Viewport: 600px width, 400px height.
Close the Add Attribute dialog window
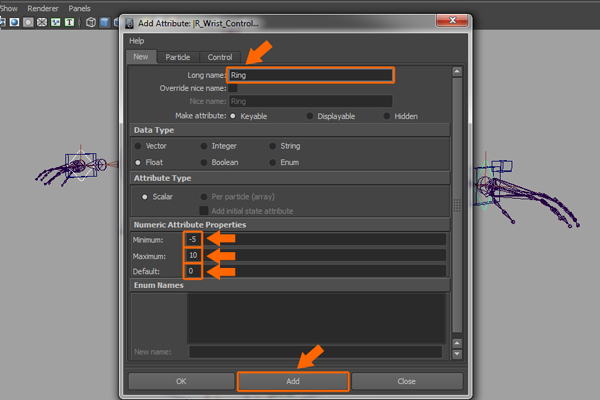tap(452, 20)
